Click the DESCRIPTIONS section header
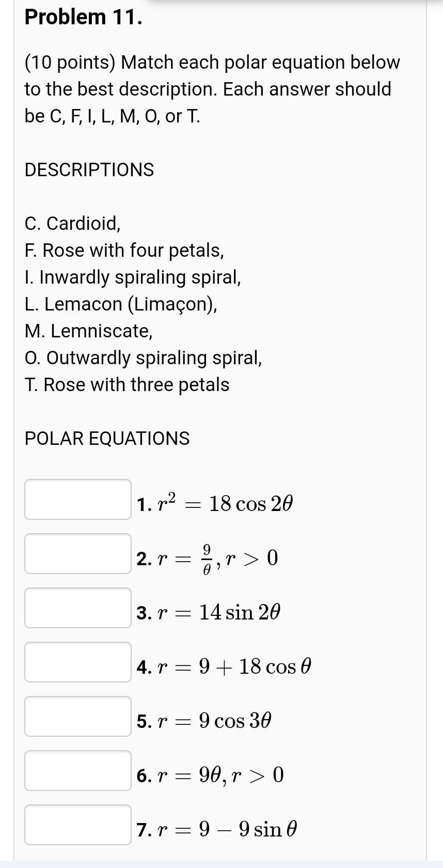 (89, 169)
